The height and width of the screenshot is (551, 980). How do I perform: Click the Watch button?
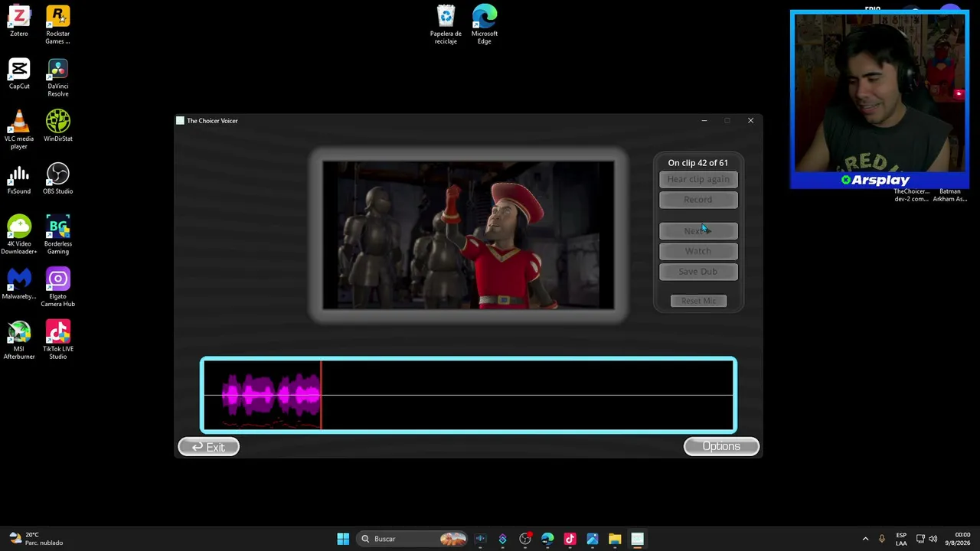698,251
